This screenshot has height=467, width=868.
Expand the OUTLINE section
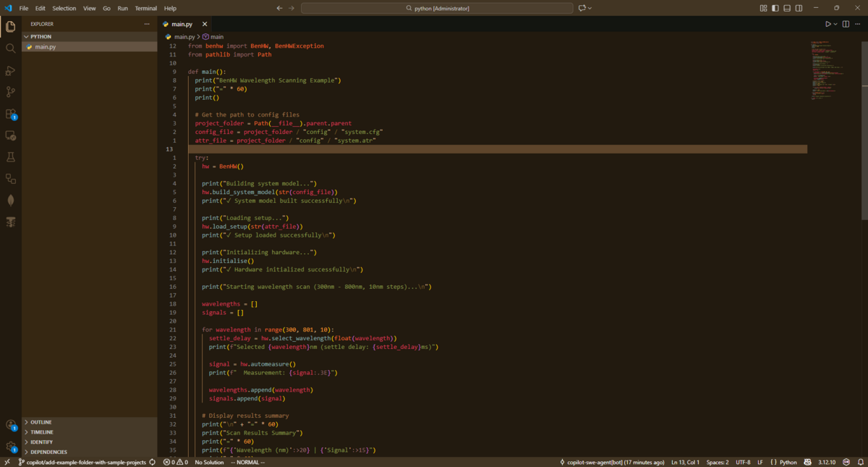[x=41, y=422]
